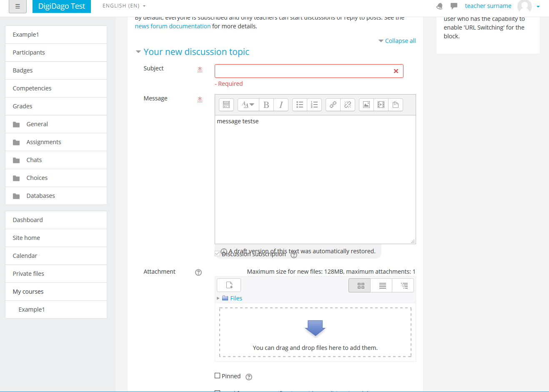Go to General section in sidebar
This screenshot has height=392, width=549.
pos(56,124)
